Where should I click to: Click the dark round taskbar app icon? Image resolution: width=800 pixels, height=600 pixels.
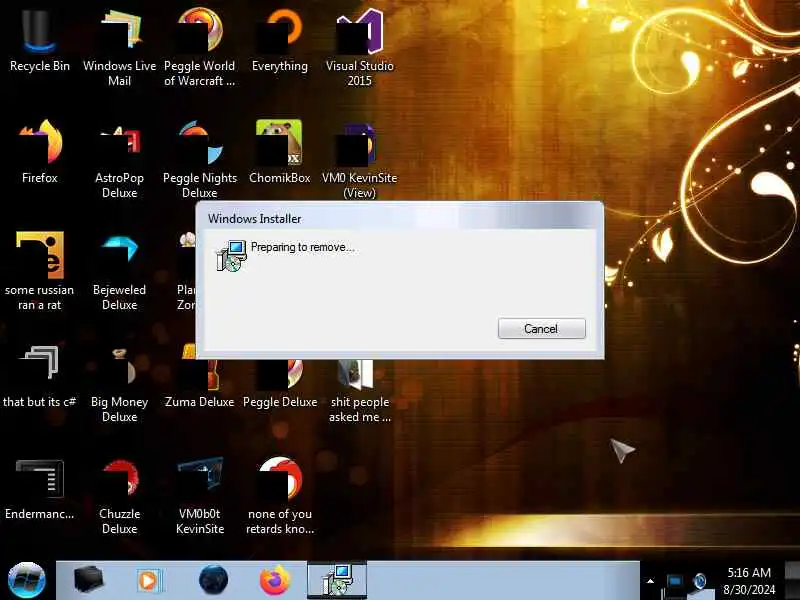pyautogui.click(x=213, y=580)
